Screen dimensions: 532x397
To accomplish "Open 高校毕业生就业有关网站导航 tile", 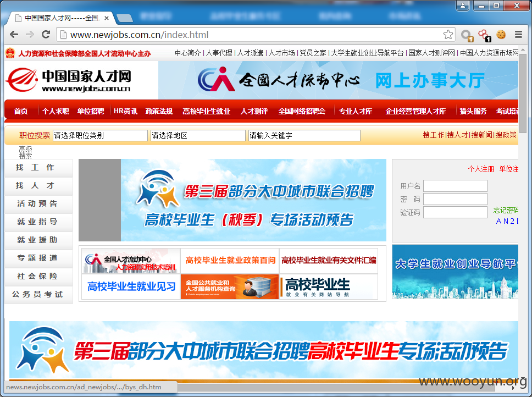I will pos(329,286).
